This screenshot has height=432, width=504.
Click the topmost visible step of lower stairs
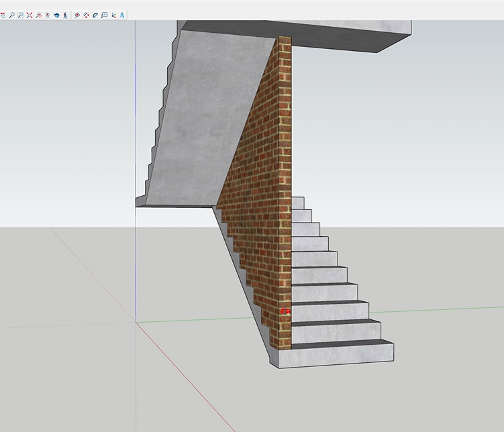[297, 201]
